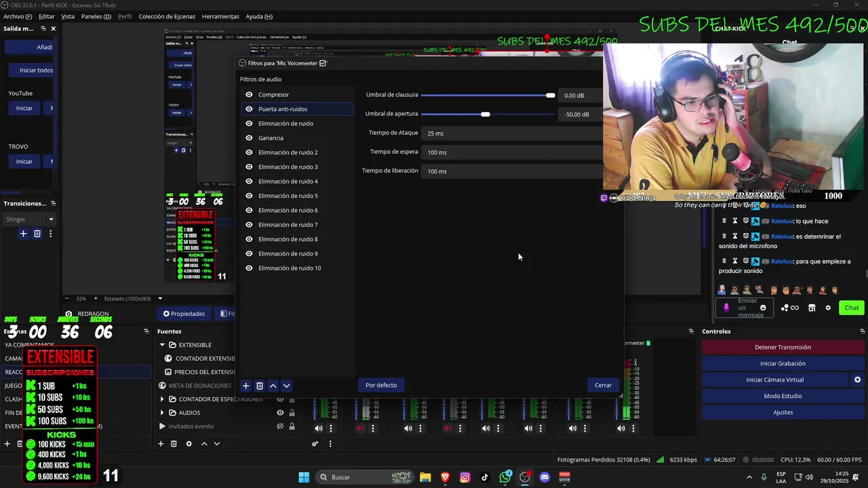Lock the invitados evento source
This screenshot has height=488, width=868.
292,426
